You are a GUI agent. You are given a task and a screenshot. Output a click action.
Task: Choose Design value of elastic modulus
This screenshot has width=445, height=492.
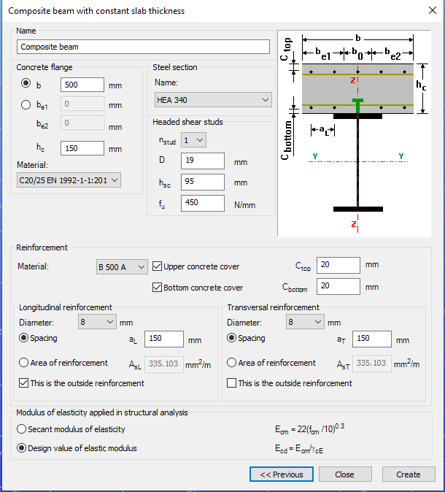pyautogui.click(x=22, y=448)
